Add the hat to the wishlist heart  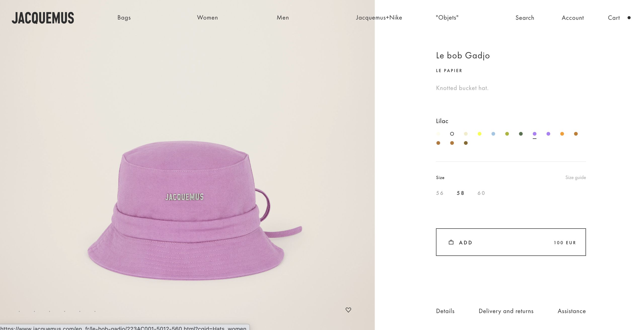click(348, 310)
